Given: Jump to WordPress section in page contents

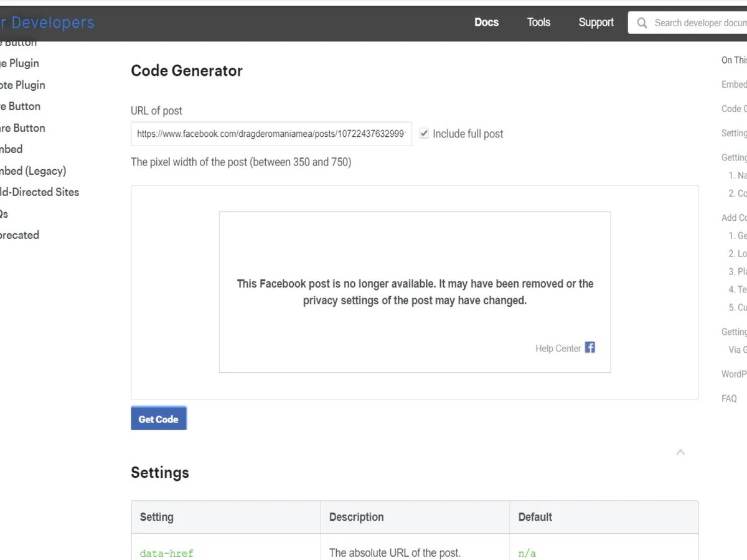Looking at the screenshot, I should [x=733, y=374].
